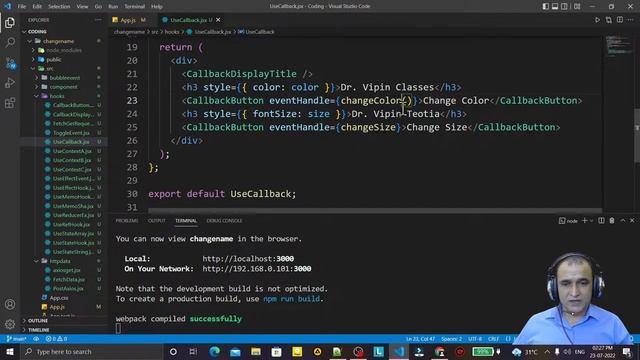
Task: Toggle primary side bar layout icon
Action: coord(545,6)
